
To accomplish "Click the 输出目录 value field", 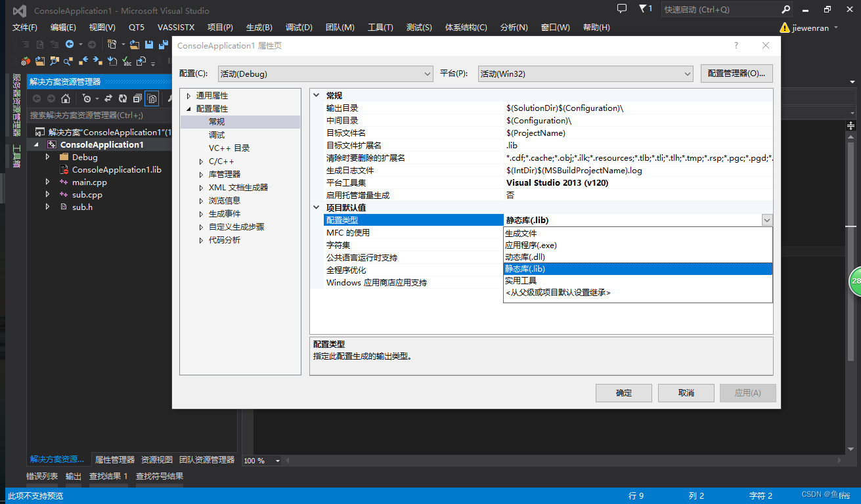I will 638,108.
